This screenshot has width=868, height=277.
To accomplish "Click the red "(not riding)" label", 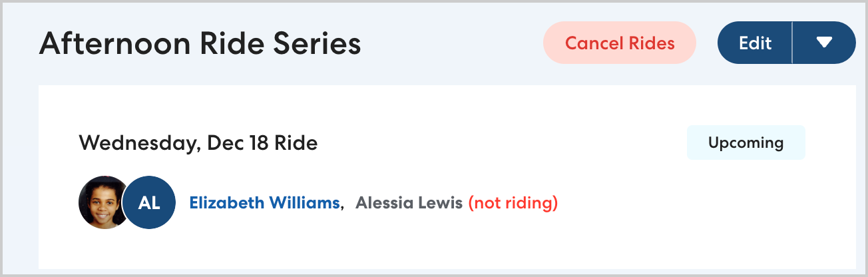I will click(x=513, y=202).
